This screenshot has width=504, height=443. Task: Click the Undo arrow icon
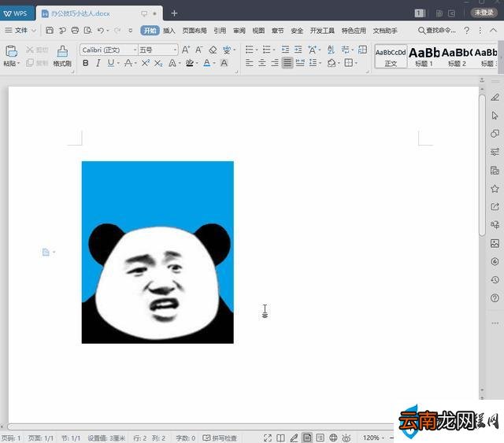pyautogui.click(x=101, y=31)
